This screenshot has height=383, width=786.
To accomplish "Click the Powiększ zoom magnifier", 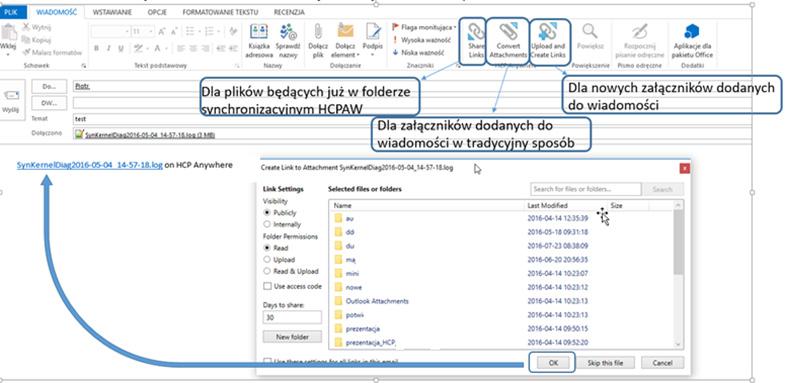I will 590,31.
